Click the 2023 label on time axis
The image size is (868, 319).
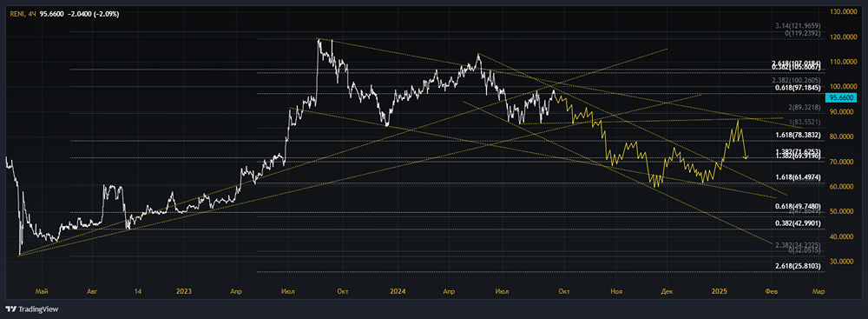pos(184,291)
